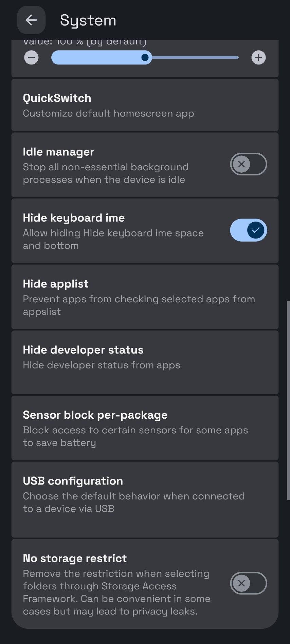Viewport: 290px width, 644px height.
Task: Click the System page title
Action: (x=88, y=20)
